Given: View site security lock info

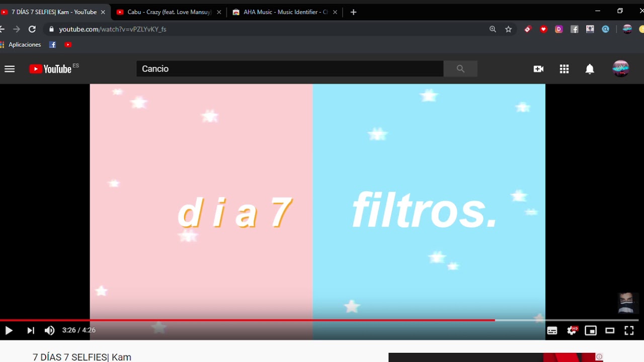Looking at the screenshot, I should 51,29.
